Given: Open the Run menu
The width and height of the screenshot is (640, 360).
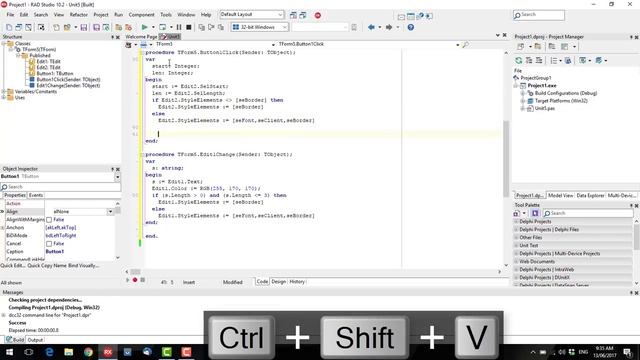Looking at the screenshot, I should click(x=118, y=15).
